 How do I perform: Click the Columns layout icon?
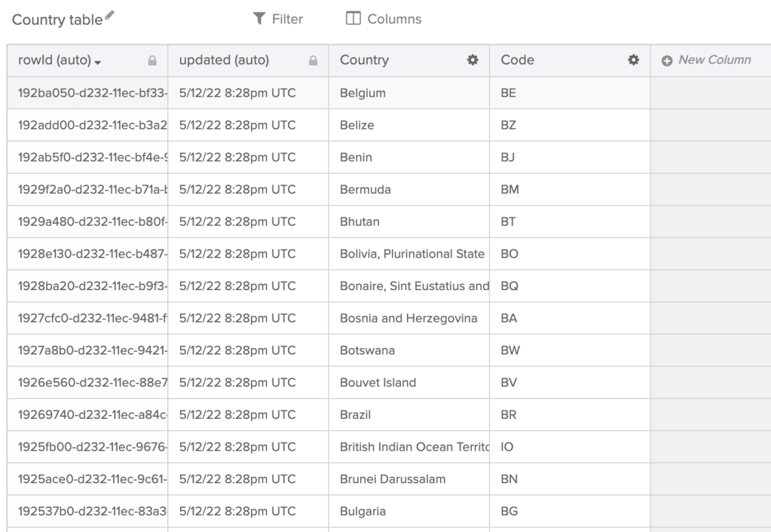353,19
